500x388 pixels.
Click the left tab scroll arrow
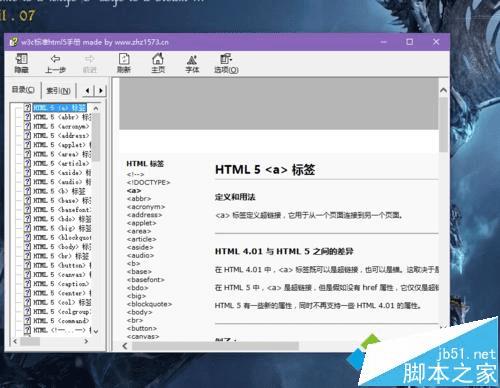(88, 90)
